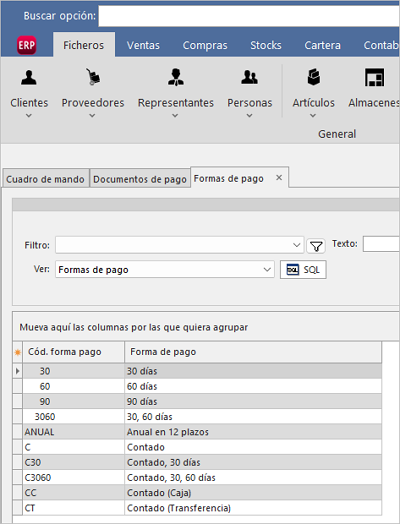Open the Personas group icon
The image size is (400, 524).
click(249, 78)
